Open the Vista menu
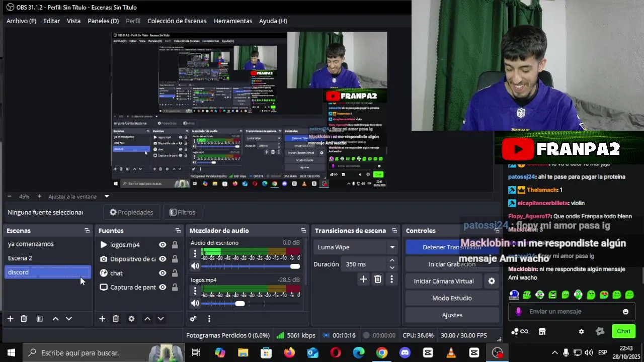 [x=73, y=21]
